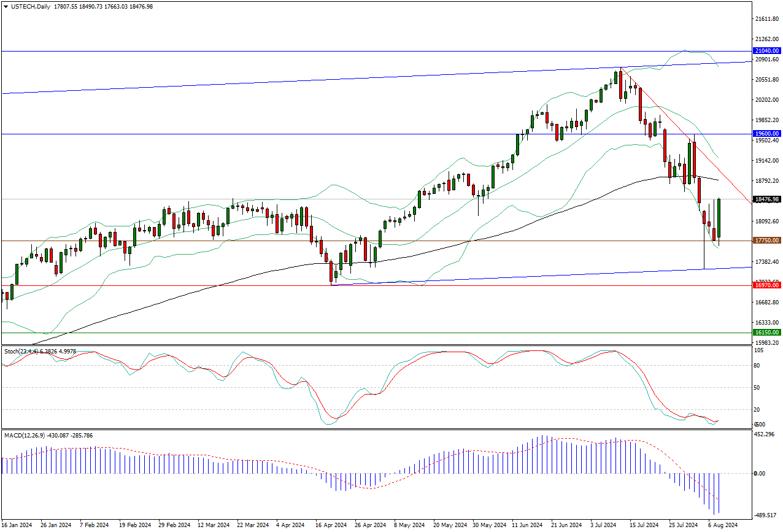
Task: Click the Stoch(23,4,4) indicator label
Action: pos(25,351)
